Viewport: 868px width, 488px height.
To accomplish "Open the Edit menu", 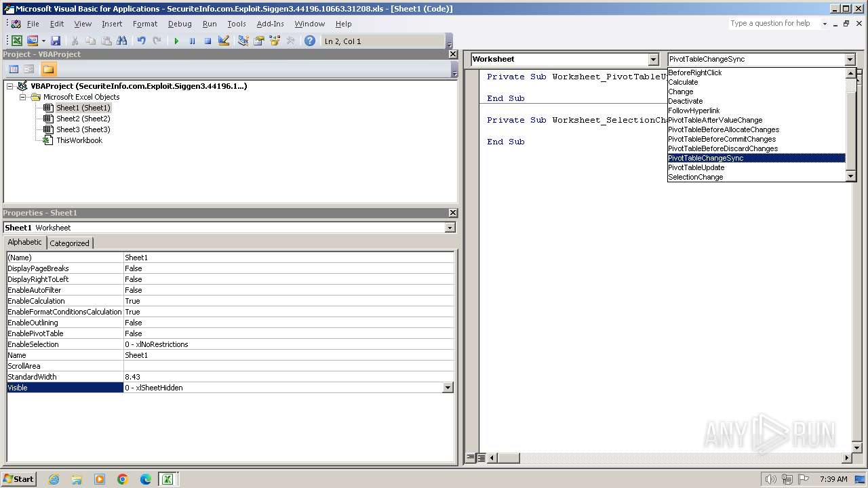I will coord(57,24).
